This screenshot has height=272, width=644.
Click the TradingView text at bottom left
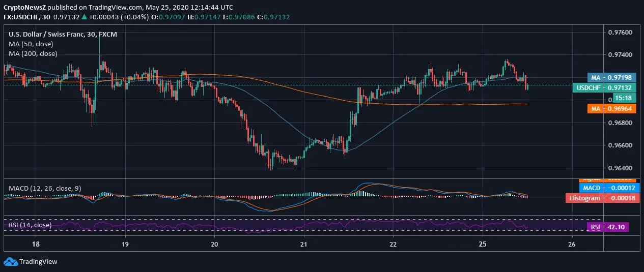click(x=38, y=262)
